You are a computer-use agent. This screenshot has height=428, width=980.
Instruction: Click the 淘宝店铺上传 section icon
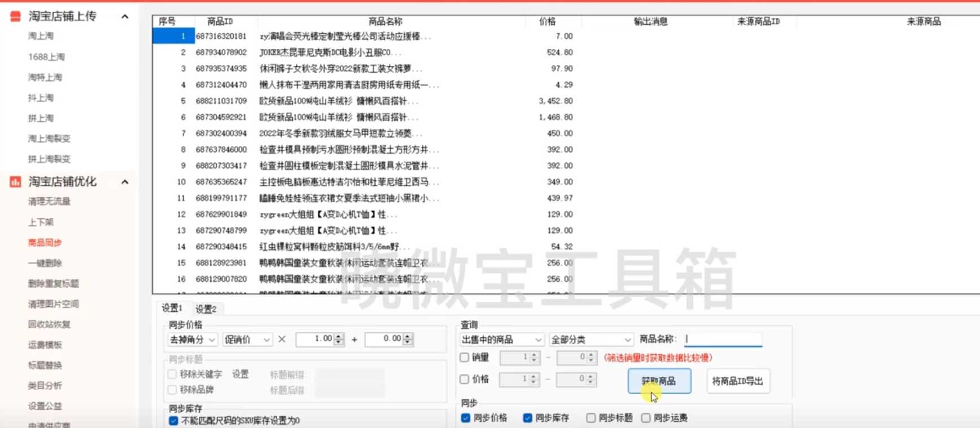tap(16, 16)
